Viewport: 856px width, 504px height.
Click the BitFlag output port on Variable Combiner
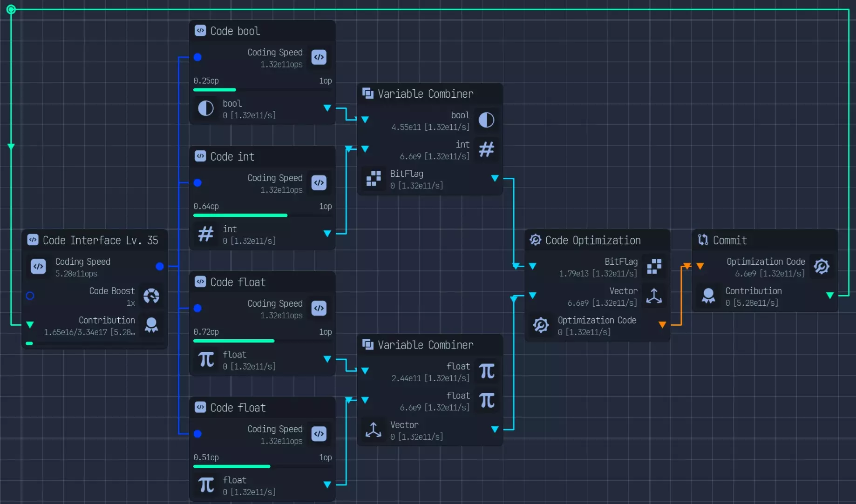coord(495,178)
